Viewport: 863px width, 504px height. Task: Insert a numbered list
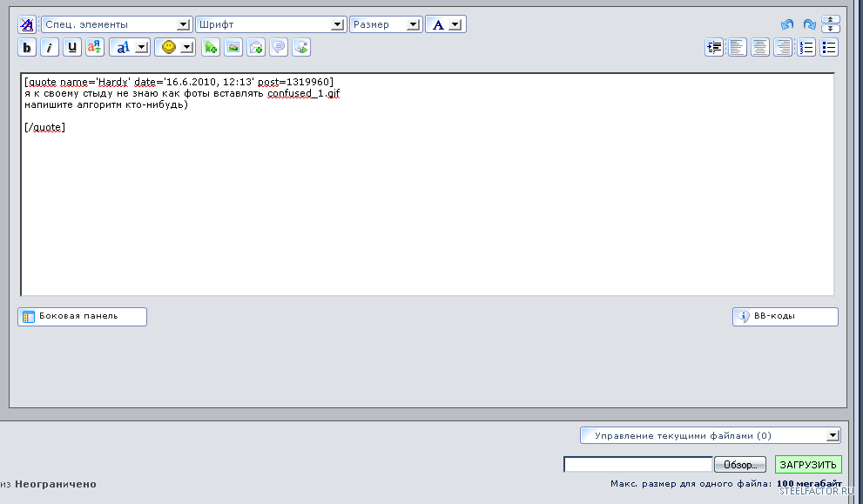[x=806, y=48]
